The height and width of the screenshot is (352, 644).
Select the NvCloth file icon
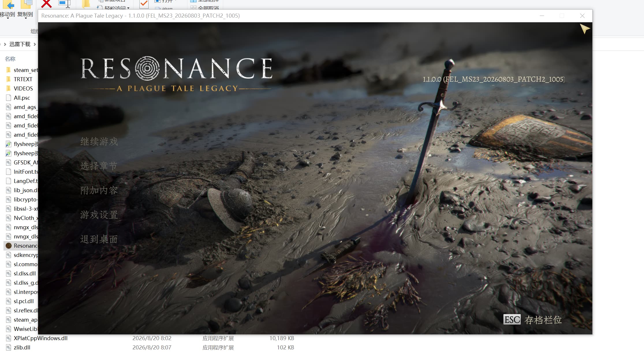click(x=8, y=218)
